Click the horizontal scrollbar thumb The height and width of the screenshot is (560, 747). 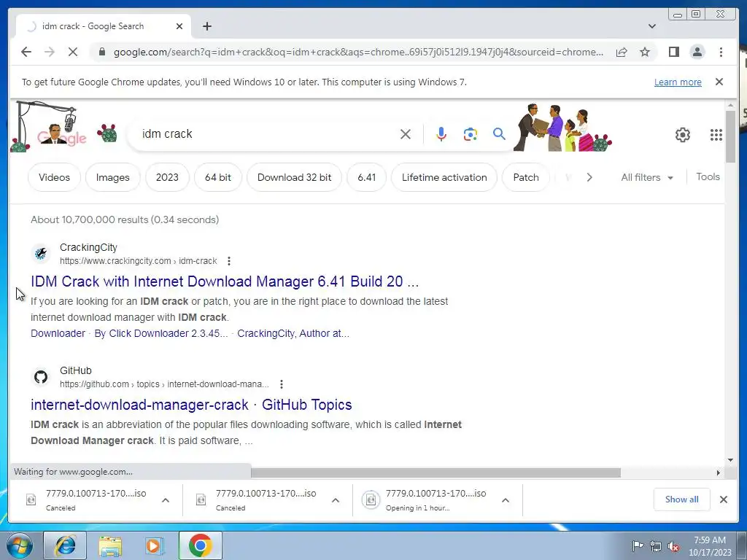coord(436,472)
